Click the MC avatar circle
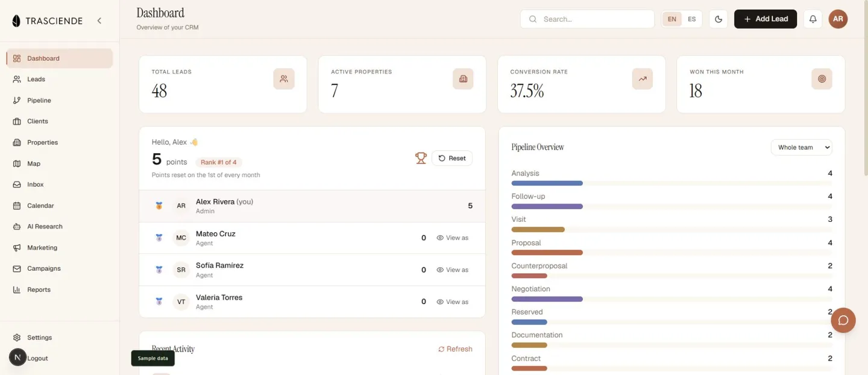Image resolution: width=868 pixels, height=375 pixels. (181, 238)
